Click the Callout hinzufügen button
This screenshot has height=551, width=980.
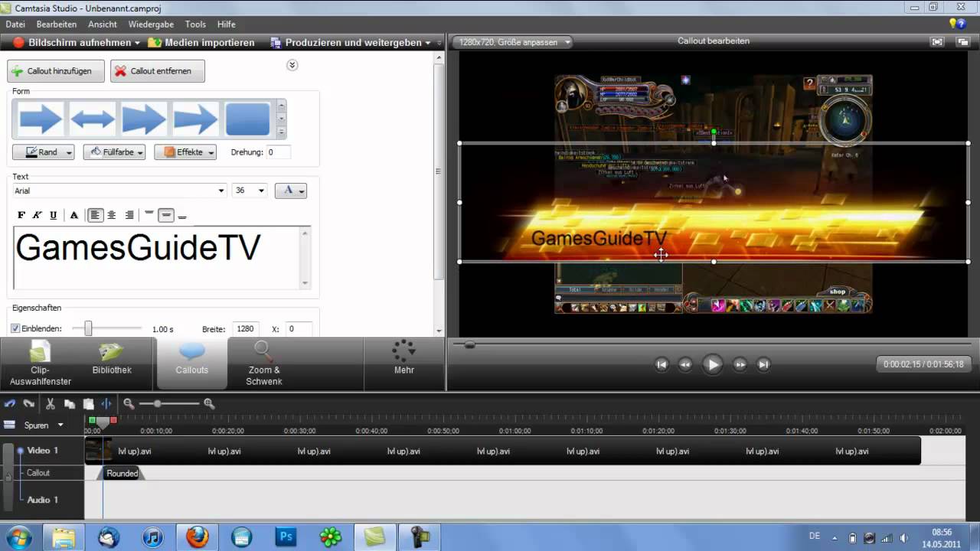[55, 71]
